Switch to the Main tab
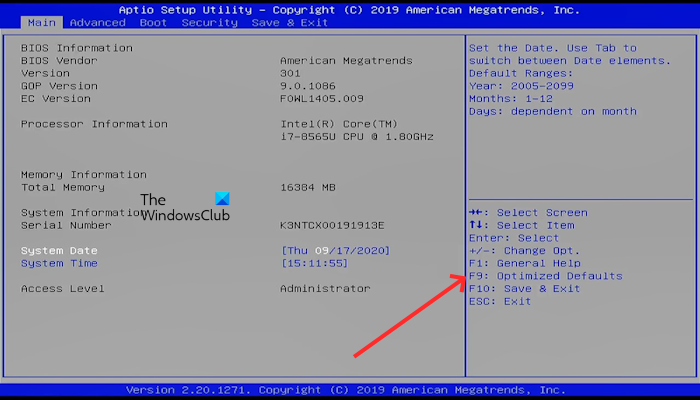 pyautogui.click(x=42, y=22)
